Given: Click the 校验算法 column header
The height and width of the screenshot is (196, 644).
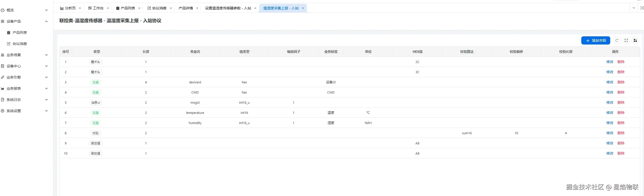Looking at the screenshot, I should tap(467, 52).
